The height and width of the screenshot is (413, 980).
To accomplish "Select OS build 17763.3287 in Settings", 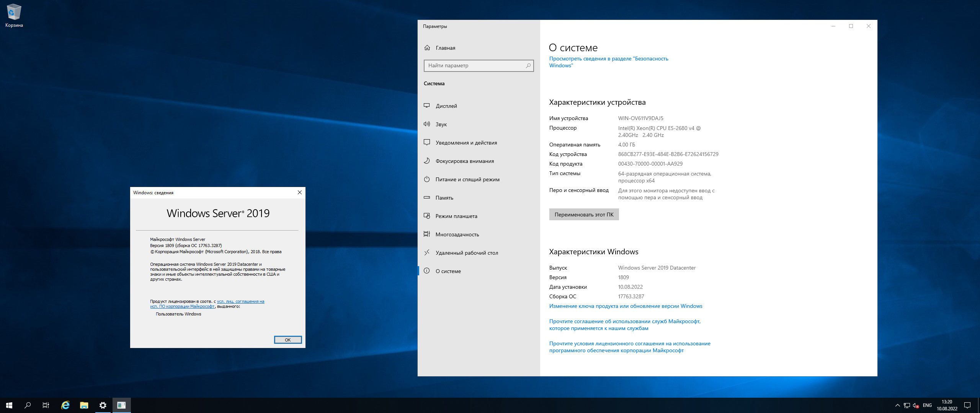I will (631, 296).
